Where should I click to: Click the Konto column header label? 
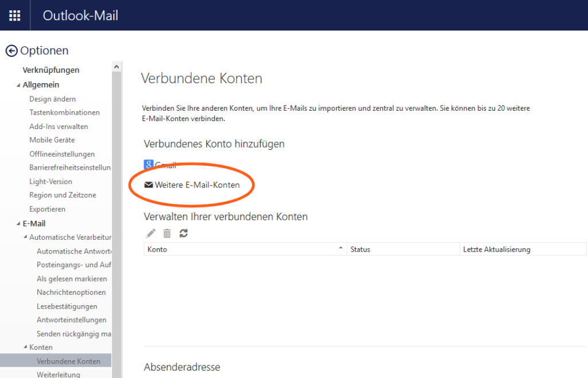[157, 250]
